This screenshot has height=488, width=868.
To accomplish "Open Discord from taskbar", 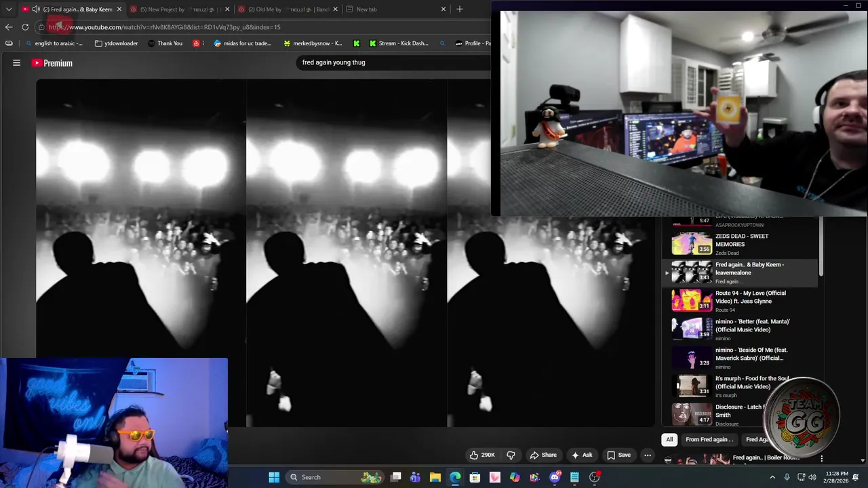I will tap(555, 477).
